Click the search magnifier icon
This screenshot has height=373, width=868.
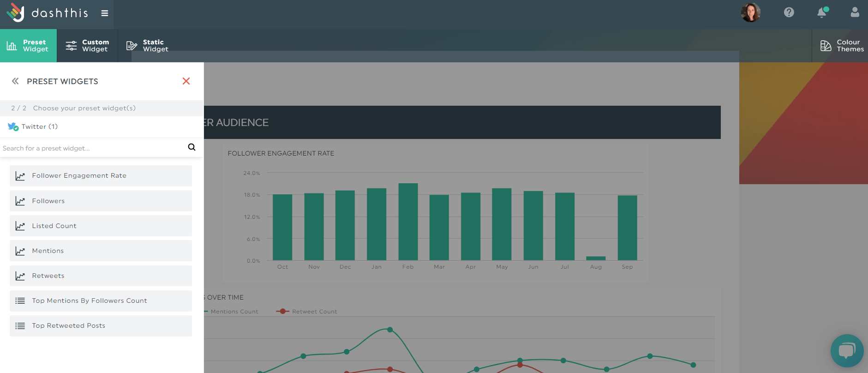coord(192,147)
